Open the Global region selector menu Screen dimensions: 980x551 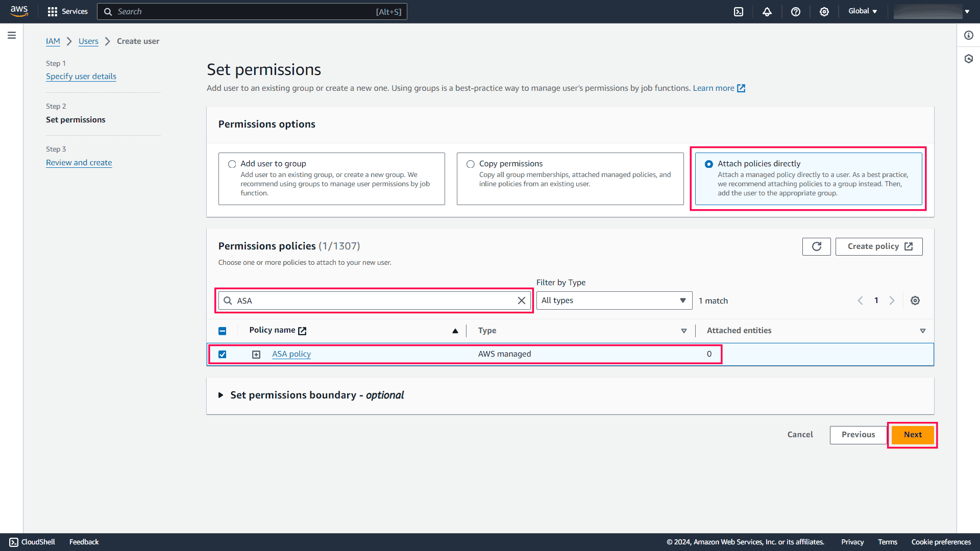coord(862,11)
